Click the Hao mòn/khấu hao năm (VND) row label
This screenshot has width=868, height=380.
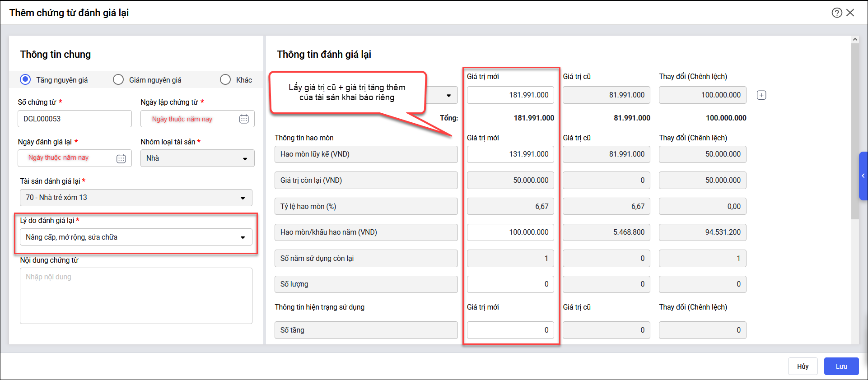tap(366, 232)
